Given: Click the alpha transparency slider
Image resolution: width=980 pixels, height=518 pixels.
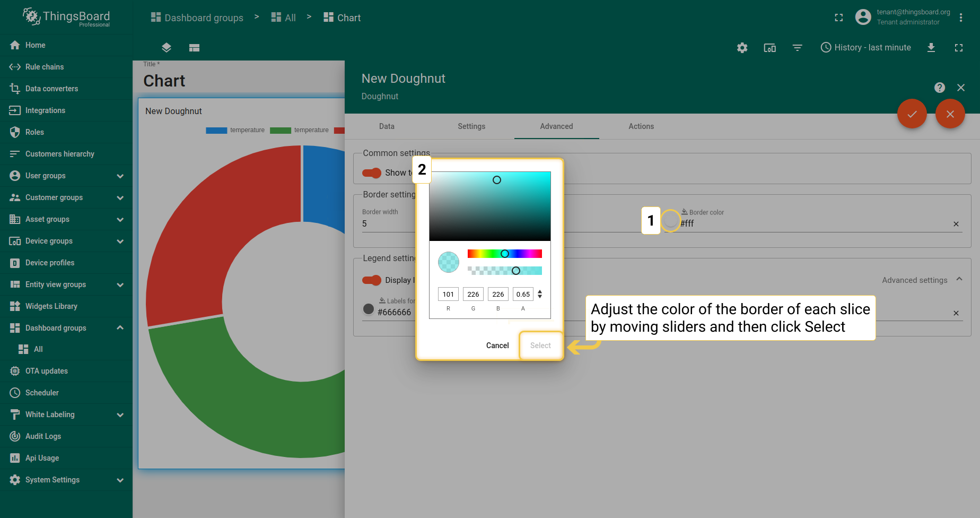Looking at the screenshot, I should [505, 271].
